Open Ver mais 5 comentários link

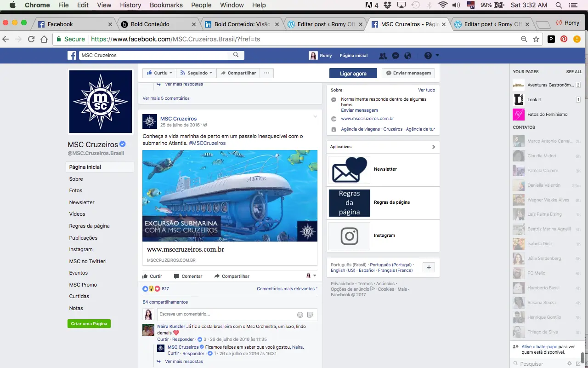click(166, 98)
